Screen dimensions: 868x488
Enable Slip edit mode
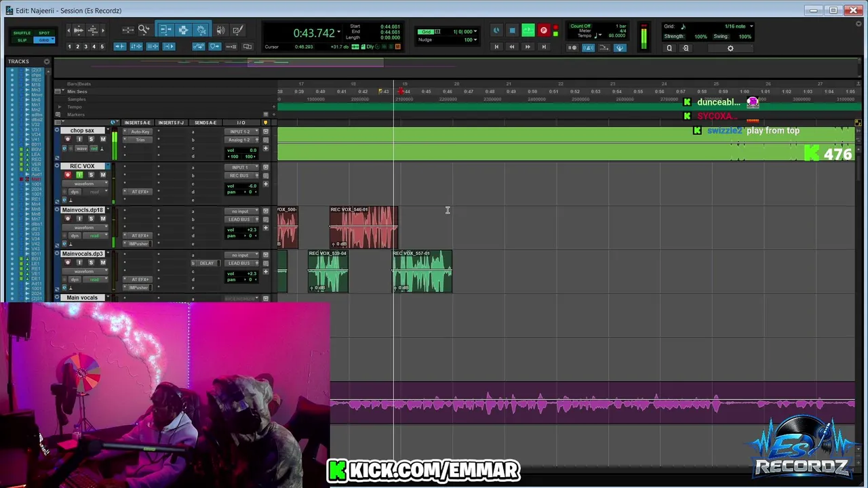[x=22, y=40]
